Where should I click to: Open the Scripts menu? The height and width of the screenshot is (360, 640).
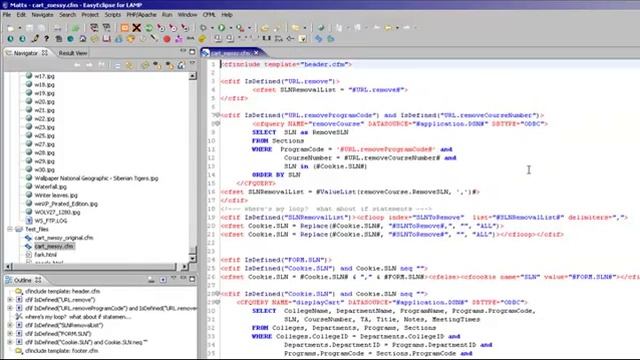[x=113, y=15]
